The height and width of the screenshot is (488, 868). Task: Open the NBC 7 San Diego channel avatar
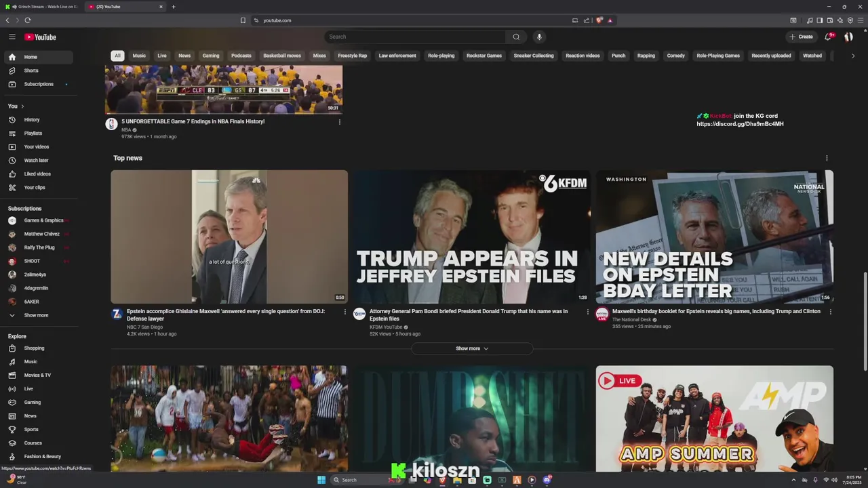(x=117, y=314)
